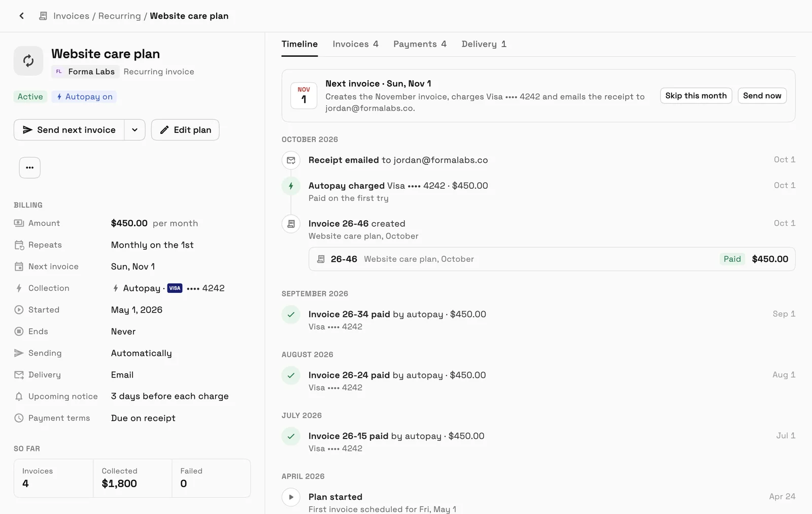The width and height of the screenshot is (812, 514).
Task: Click the Paid badge on invoice 26-46
Action: (x=732, y=259)
